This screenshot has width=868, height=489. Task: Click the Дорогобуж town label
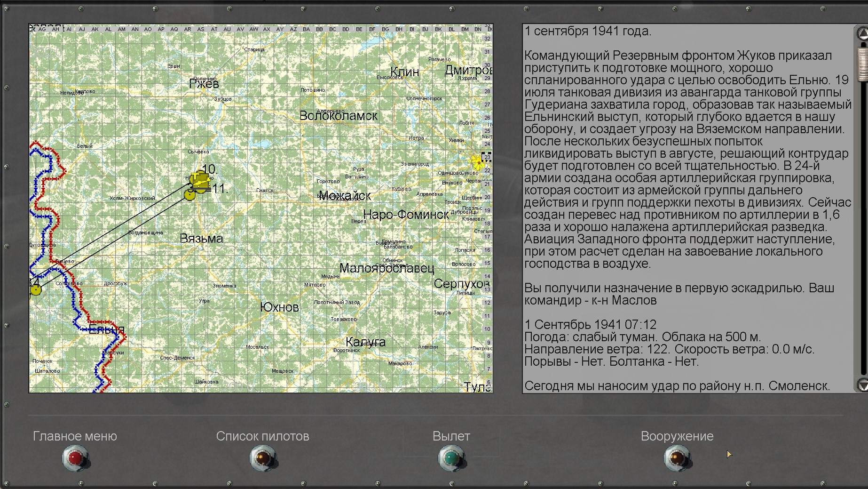tap(116, 283)
